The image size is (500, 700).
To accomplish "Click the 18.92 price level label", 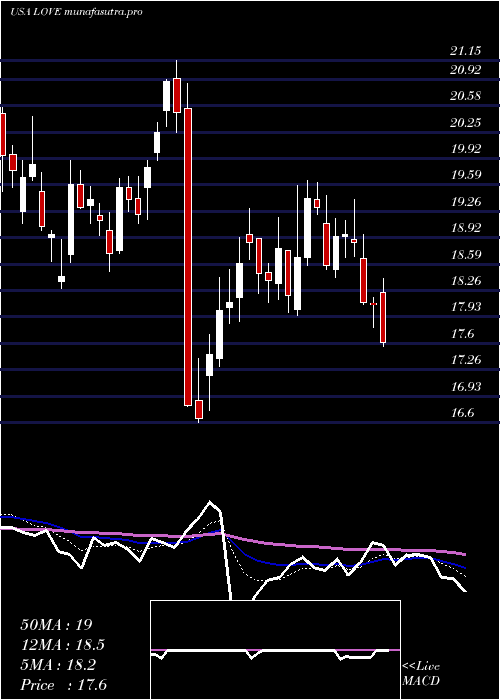I will coord(466,228).
